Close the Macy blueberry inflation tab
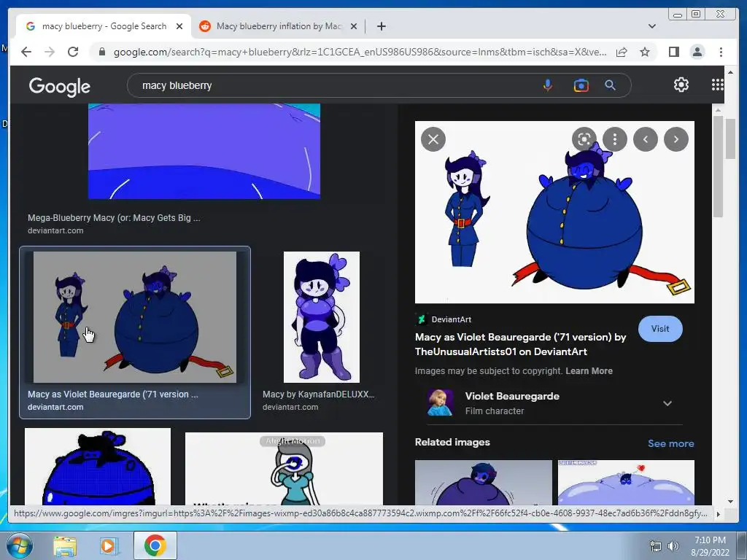Image resolution: width=747 pixels, height=560 pixels. click(354, 26)
